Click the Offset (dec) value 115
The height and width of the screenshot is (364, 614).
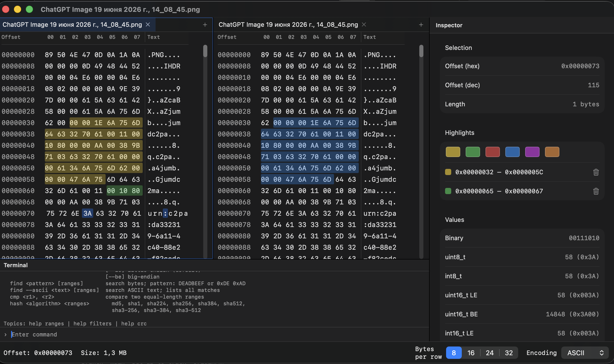click(x=593, y=85)
